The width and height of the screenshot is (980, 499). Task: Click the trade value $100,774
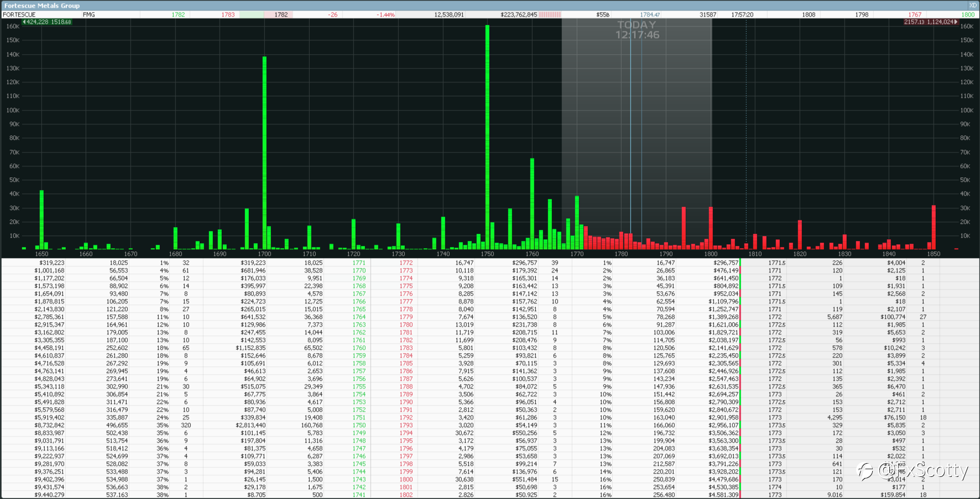893,317
